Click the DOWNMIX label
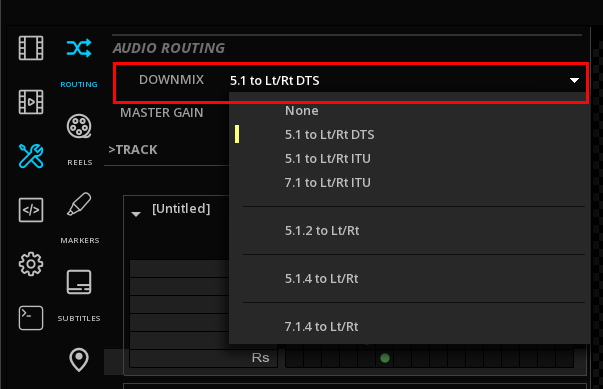The width and height of the screenshot is (603, 389). (172, 80)
